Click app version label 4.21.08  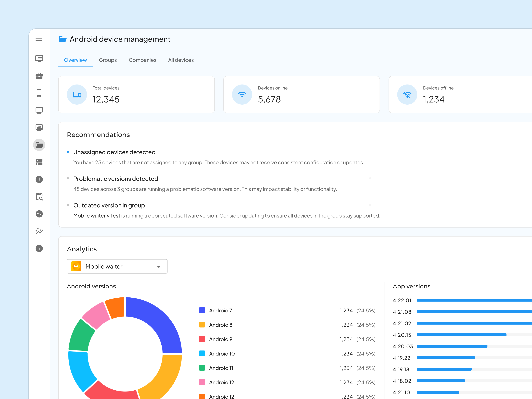(402, 312)
